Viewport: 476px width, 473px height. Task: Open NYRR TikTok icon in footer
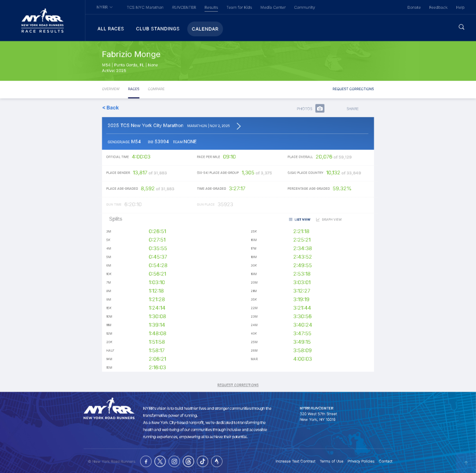click(x=202, y=461)
